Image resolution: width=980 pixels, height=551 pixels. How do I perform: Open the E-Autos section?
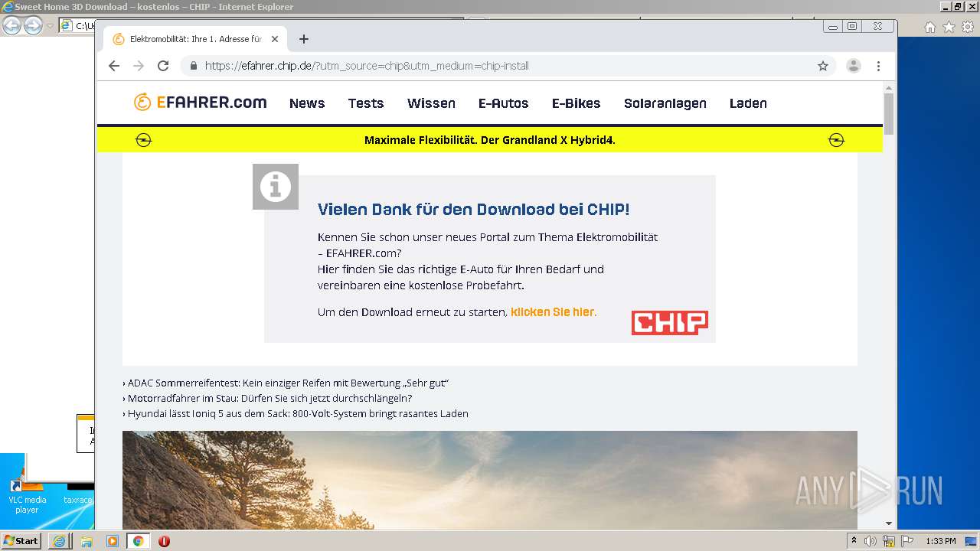coord(503,103)
